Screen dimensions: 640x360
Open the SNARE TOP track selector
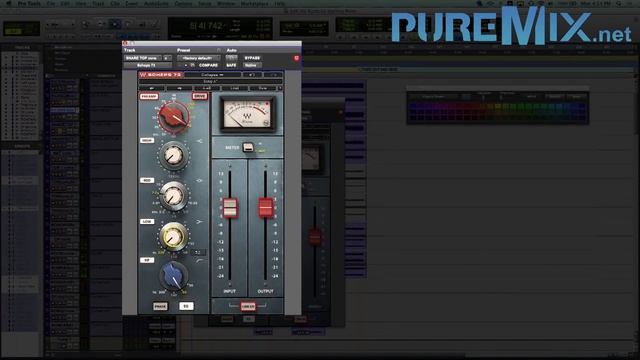(142, 58)
